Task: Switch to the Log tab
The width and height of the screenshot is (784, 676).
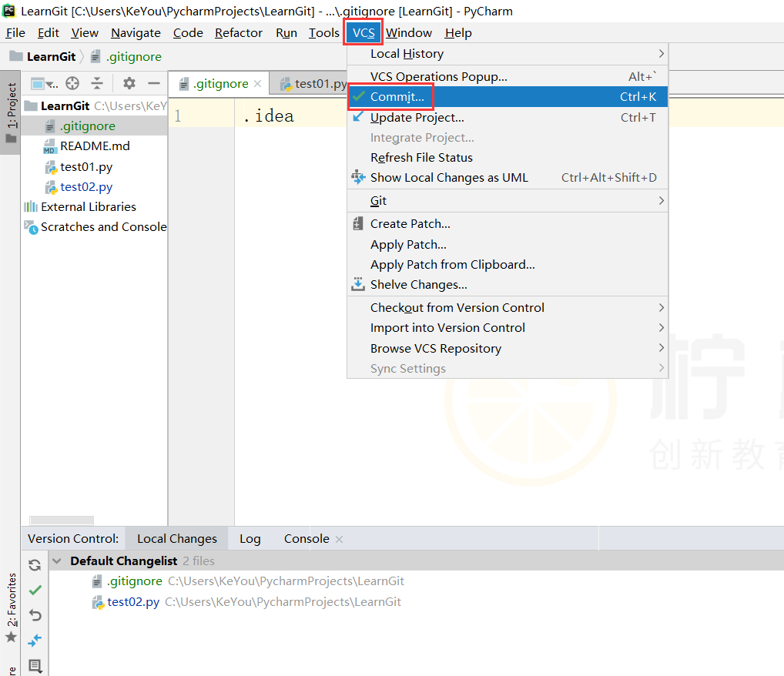Action: 250,538
